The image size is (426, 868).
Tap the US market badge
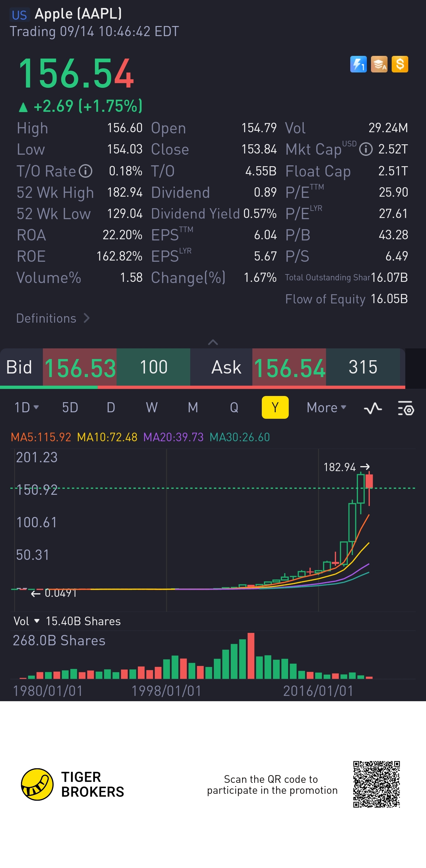coord(19,15)
